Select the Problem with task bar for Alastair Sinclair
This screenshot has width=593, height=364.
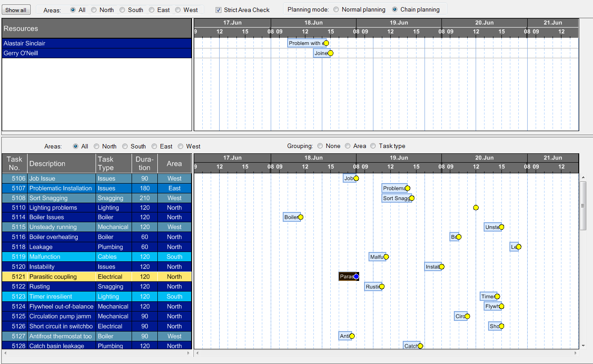tap(305, 43)
